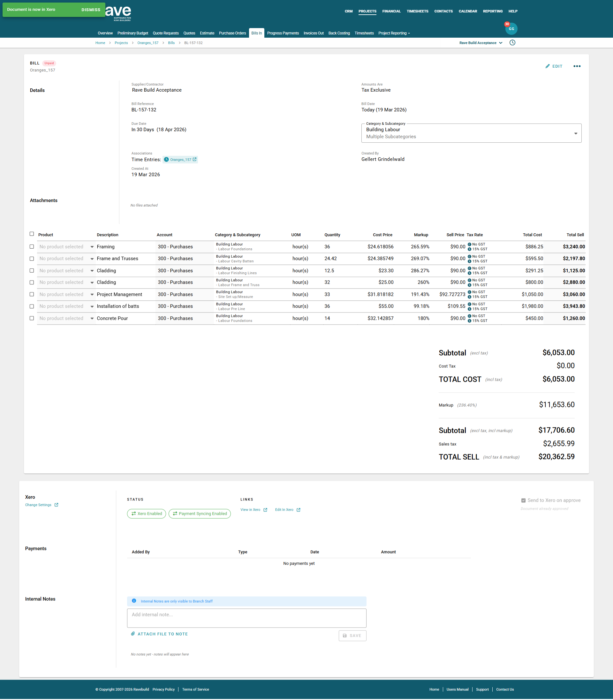This screenshot has height=700, width=613.
Task: Switch to the Purchase Orders tab
Action: point(232,33)
